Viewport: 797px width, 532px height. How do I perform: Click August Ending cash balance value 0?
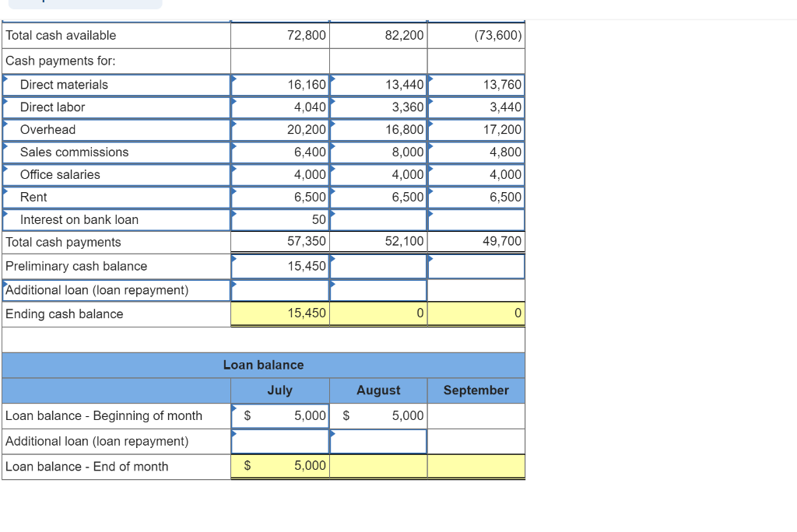[x=378, y=313]
